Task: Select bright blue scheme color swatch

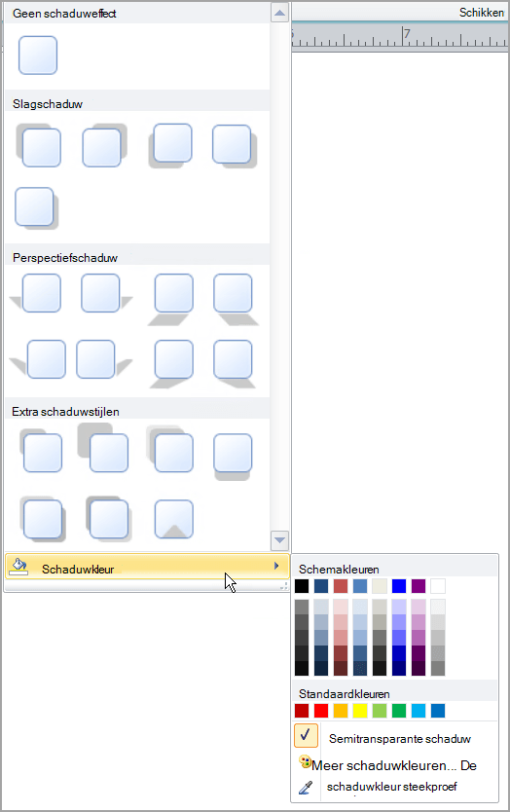Action: [x=399, y=586]
